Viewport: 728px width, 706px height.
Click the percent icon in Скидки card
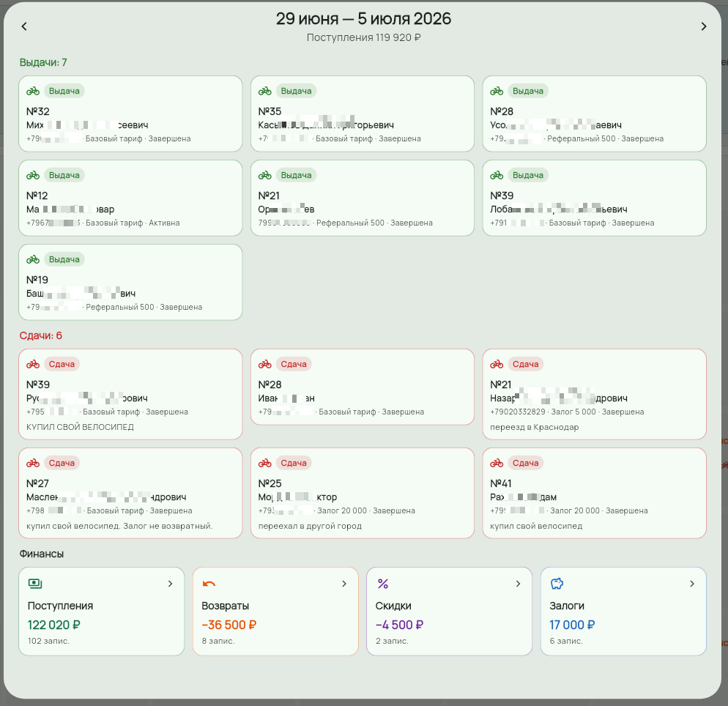pos(382,584)
